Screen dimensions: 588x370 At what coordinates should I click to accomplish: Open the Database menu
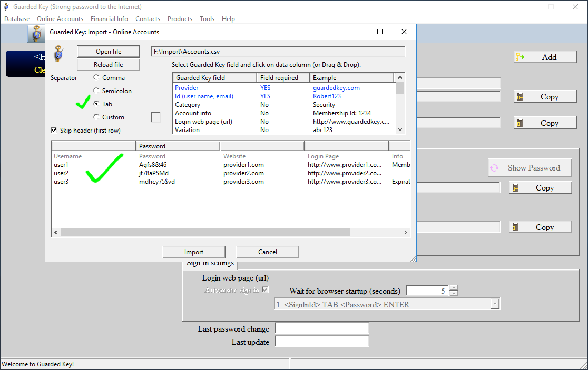(x=17, y=19)
